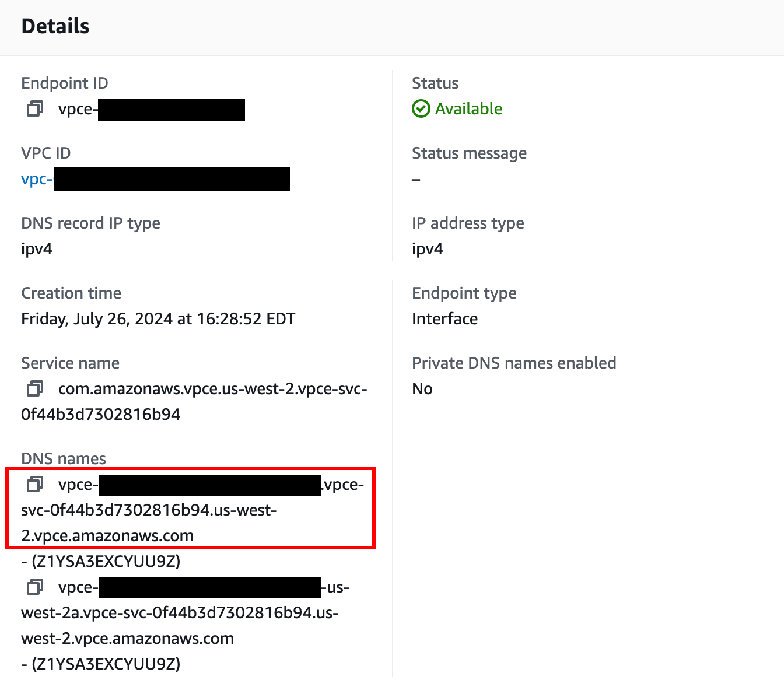Click the Private DNS names enabled No value

[422, 388]
